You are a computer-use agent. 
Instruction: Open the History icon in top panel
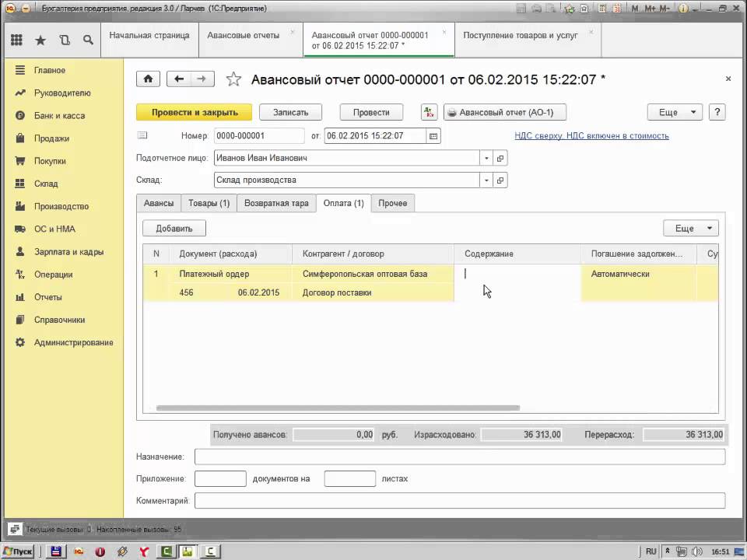pyautogui.click(x=65, y=40)
